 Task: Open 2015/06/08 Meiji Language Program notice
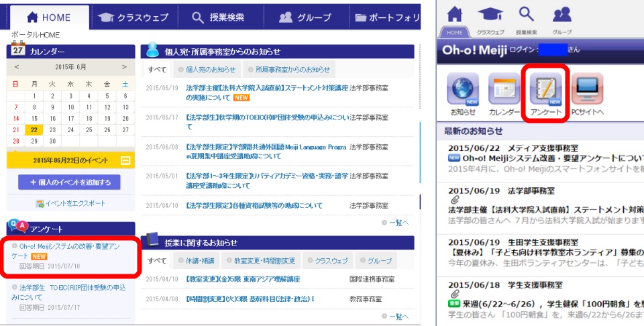pyautogui.click(x=266, y=152)
